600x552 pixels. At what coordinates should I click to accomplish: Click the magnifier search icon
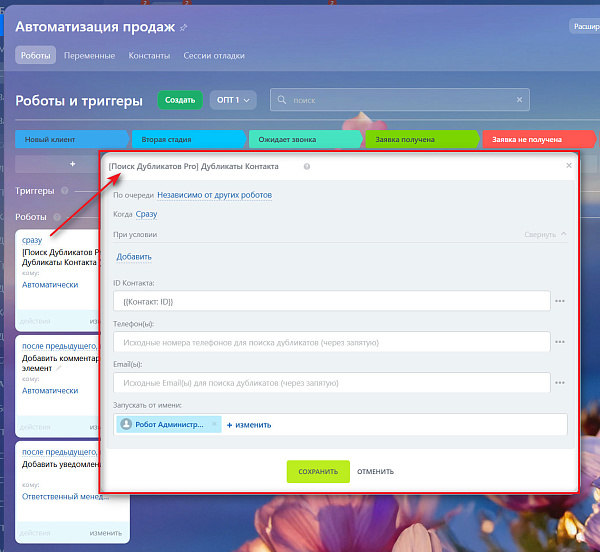click(282, 100)
